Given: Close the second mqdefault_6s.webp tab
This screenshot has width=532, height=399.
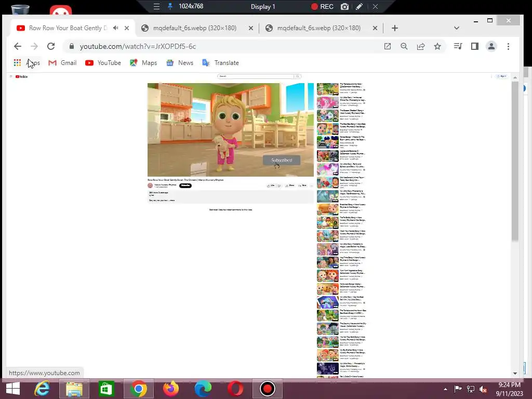Looking at the screenshot, I should pyautogui.click(x=375, y=28).
